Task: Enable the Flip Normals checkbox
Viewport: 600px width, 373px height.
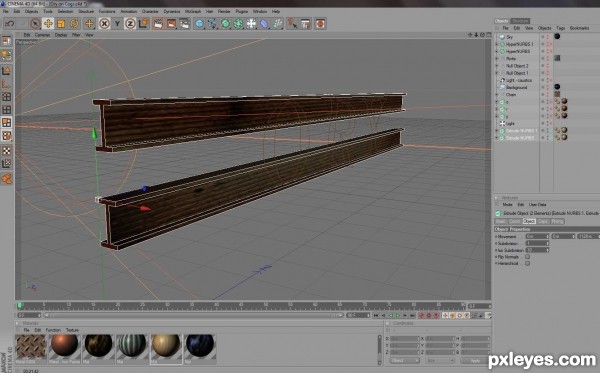Action: point(527,257)
